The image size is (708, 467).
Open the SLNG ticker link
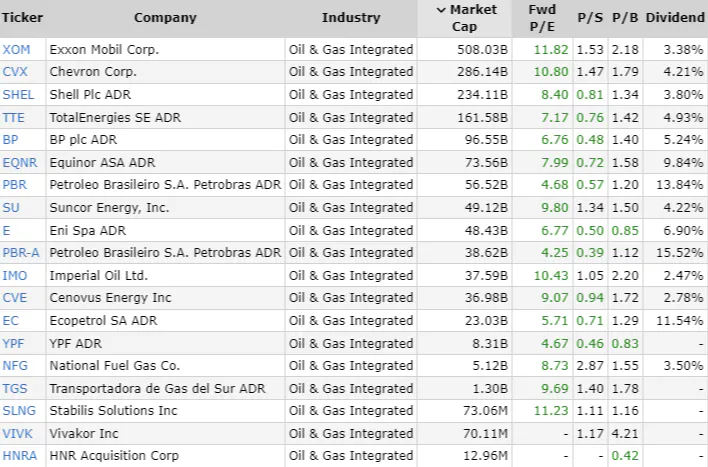click(x=19, y=411)
